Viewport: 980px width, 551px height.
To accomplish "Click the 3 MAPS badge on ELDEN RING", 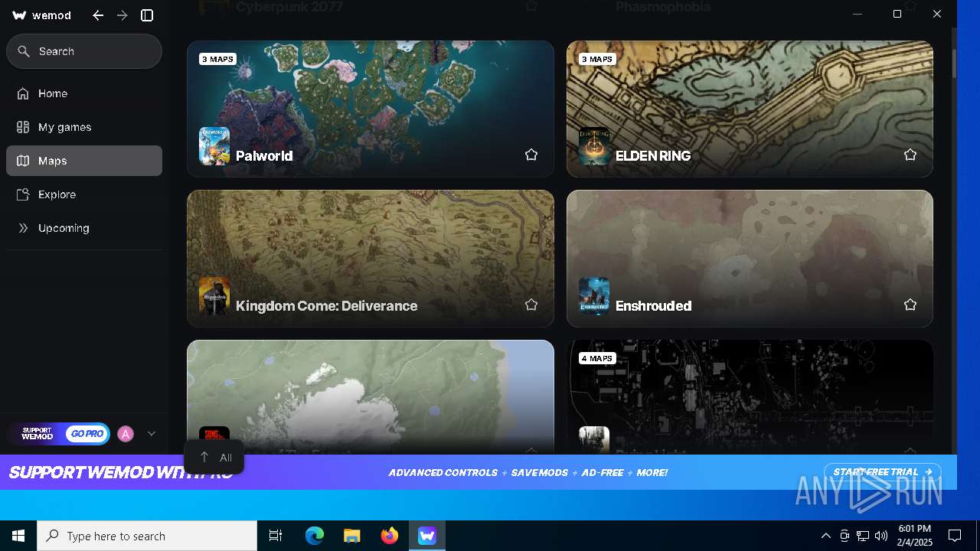I will coord(597,59).
